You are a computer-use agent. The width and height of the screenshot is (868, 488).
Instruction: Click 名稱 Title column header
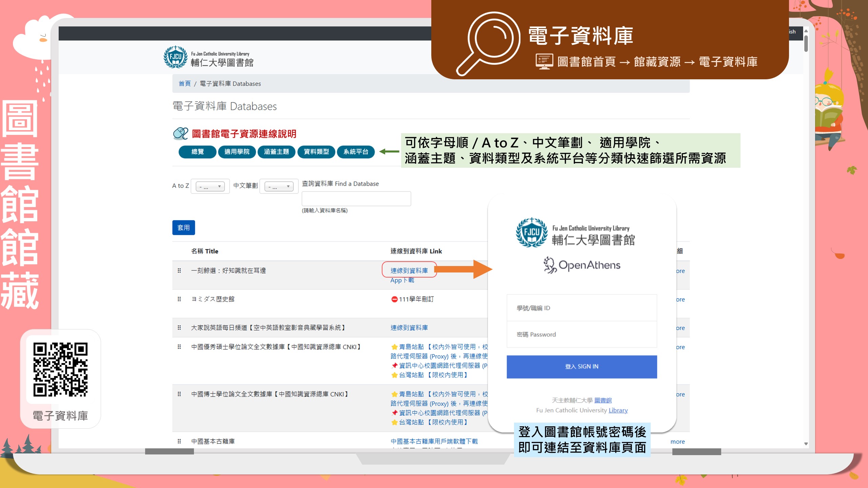(x=204, y=251)
